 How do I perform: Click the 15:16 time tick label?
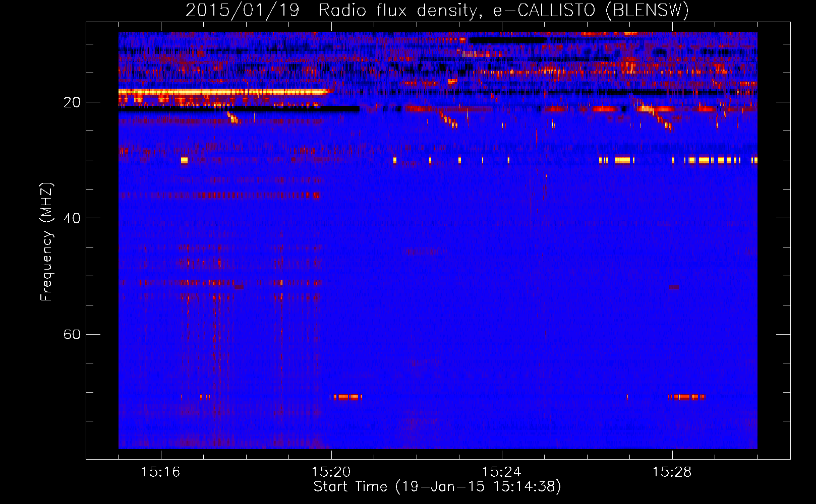(160, 472)
